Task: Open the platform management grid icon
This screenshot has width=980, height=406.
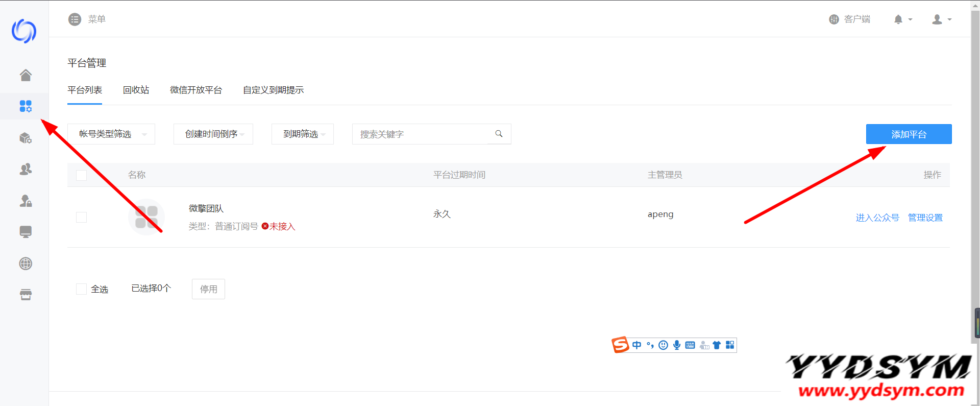Action: click(x=26, y=106)
